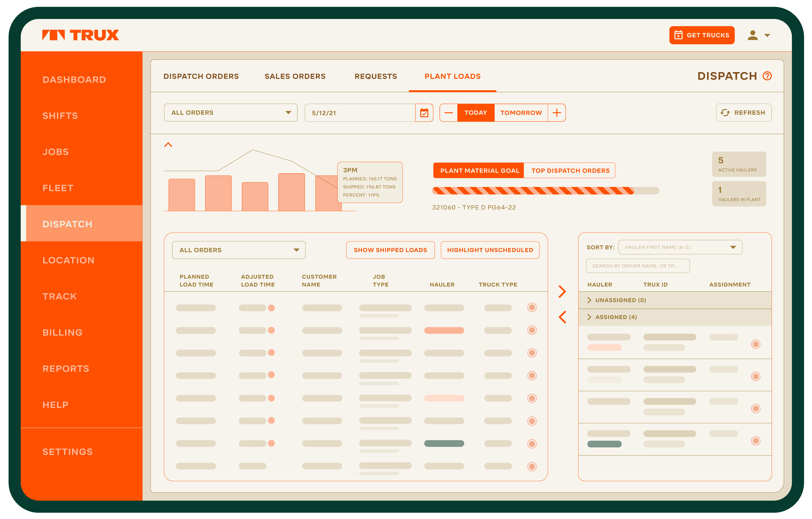Select radio button of first assigned hauler
This screenshot has height=519, width=812.
pyautogui.click(x=755, y=344)
